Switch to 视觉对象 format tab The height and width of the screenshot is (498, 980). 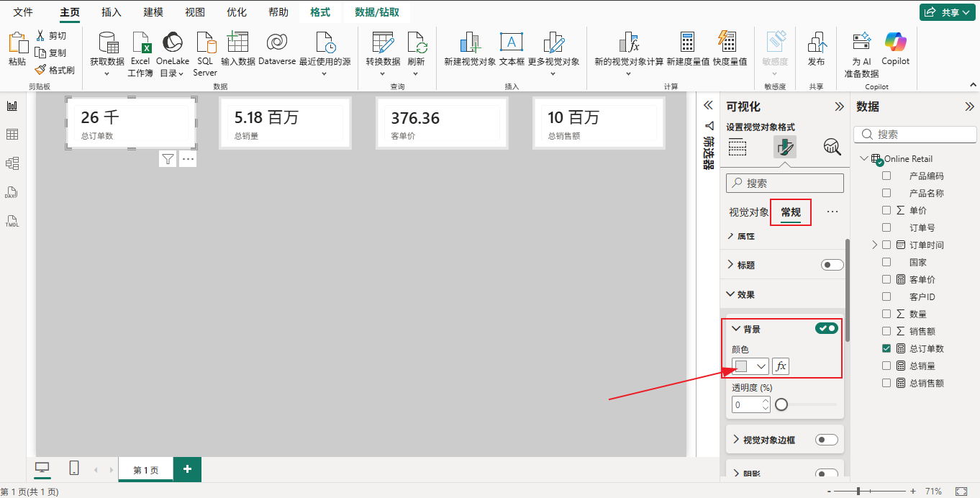(749, 212)
